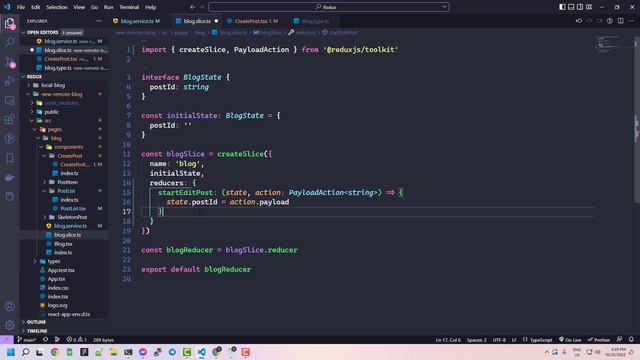Viewport: 640px width, 360px height.
Task: Split the editor to the right
Action: 620,21
